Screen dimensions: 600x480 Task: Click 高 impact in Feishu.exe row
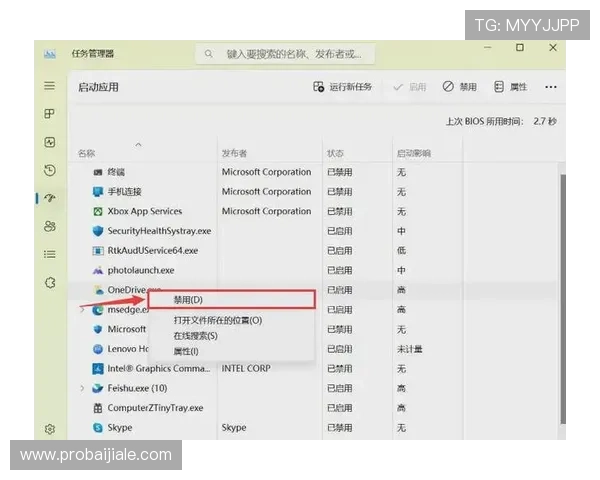point(401,389)
